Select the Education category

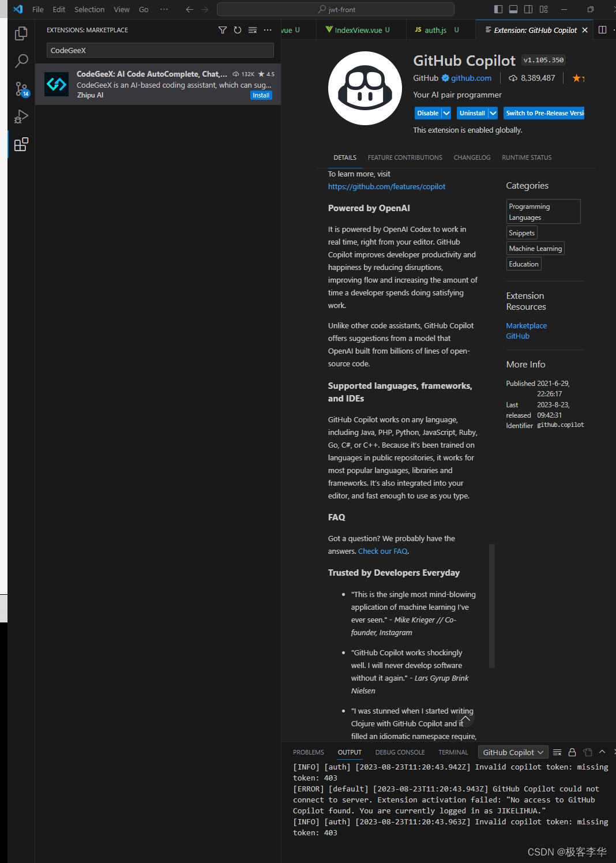tap(524, 264)
